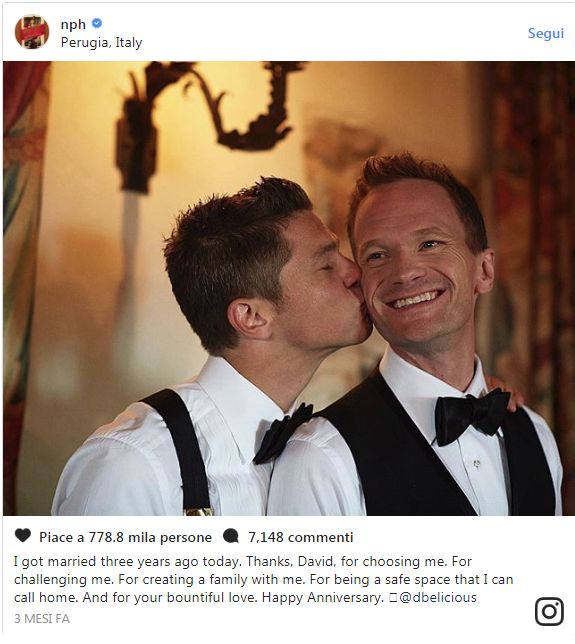Click the nph username link
575x644 pixels.
point(73,24)
